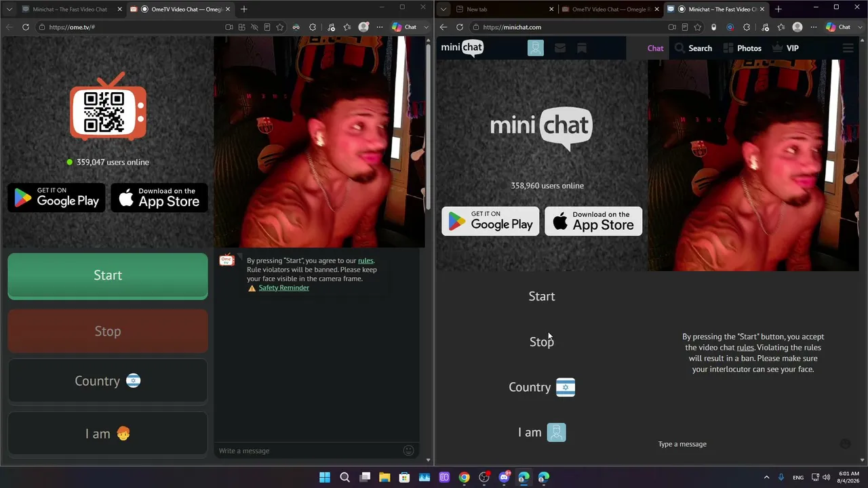
Task: Open the Safety Reminder link
Action: (283, 287)
